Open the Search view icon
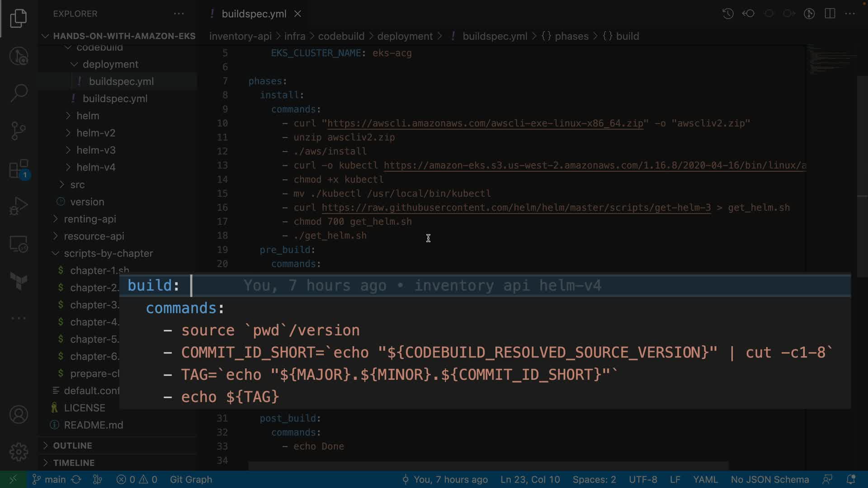Viewport: 868px width, 488px height. pos(19,93)
